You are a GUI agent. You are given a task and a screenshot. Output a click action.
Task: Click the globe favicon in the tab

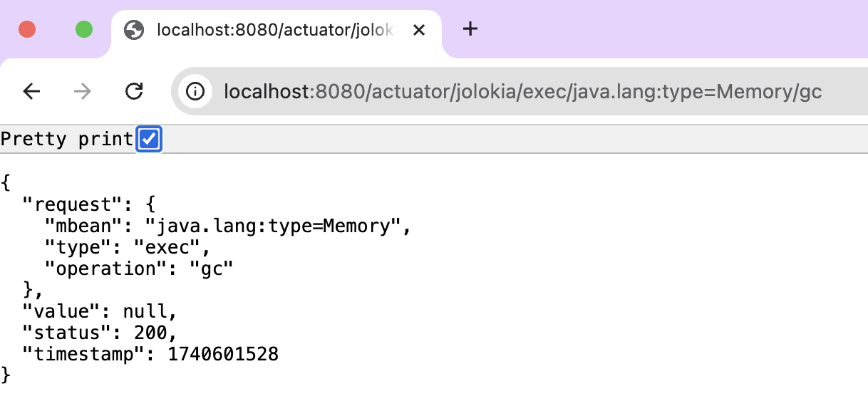[x=133, y=30]
